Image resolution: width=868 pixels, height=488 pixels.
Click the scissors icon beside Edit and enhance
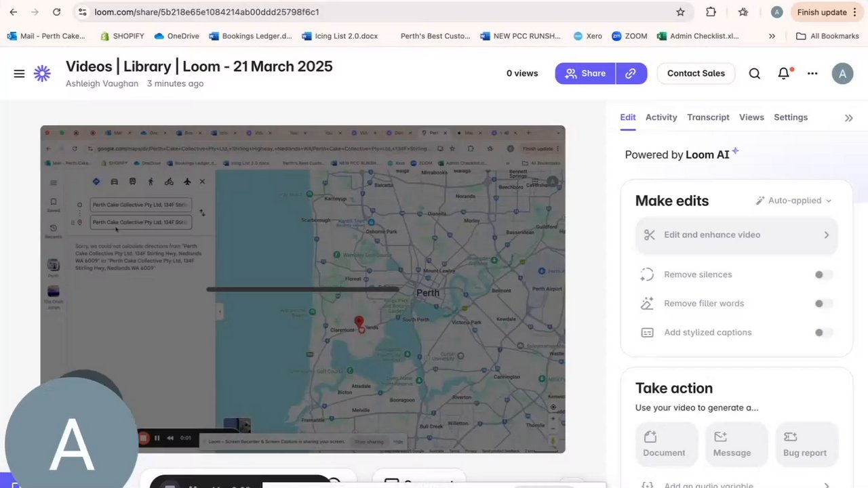click(650, 235)
